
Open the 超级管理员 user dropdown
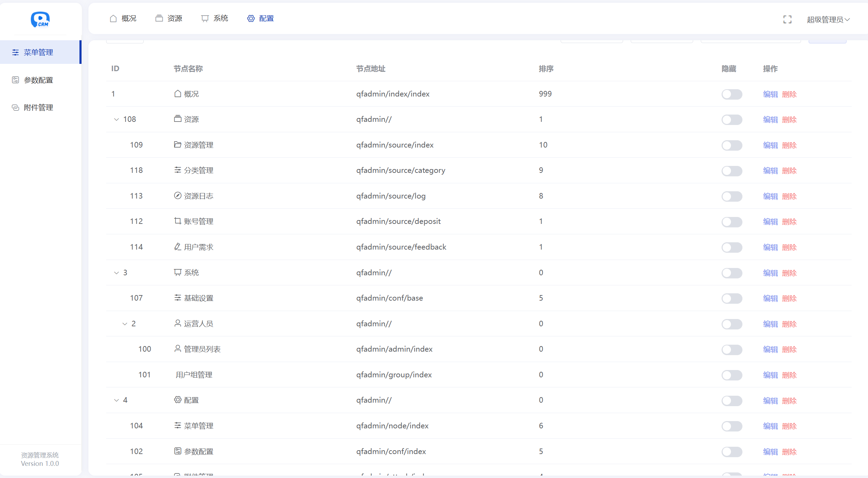point(828,19)
